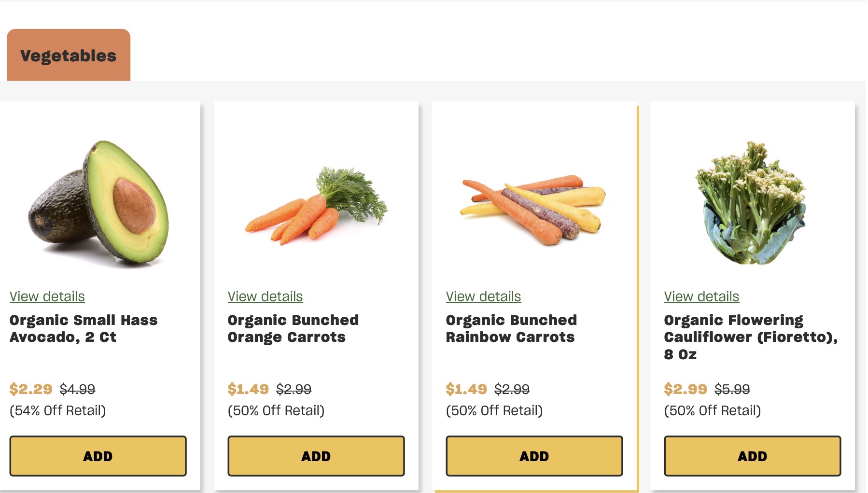Add Organic Bunched Rainbow Carrots to cart
Image resolution: width=868 pixels, height=493 pixels.
pos(534,456)
